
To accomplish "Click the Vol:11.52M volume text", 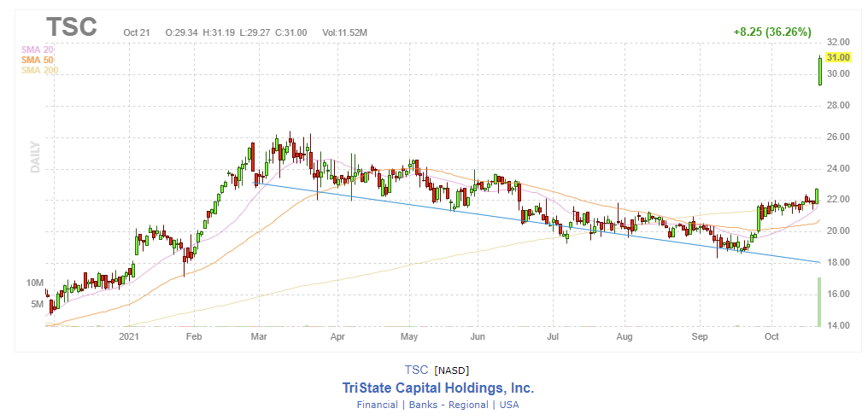I will [344, 32].
